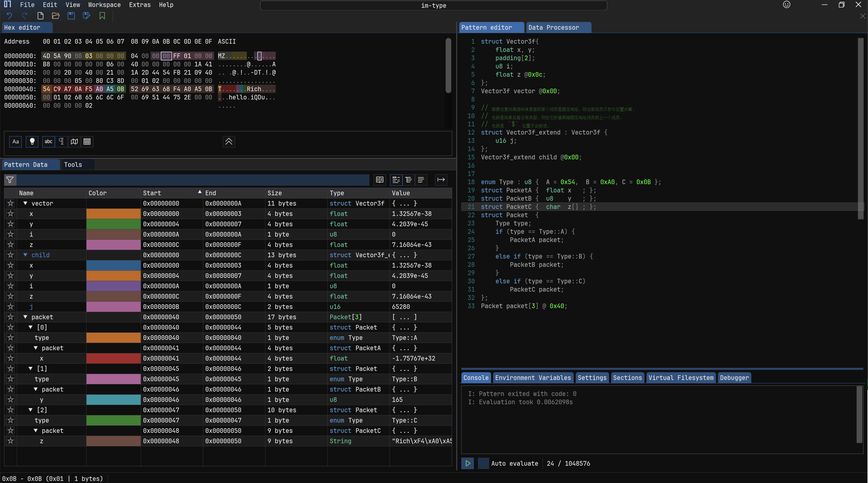Click the undo arrow in toolbar
Viewport: 868px width, 483px height.
(x=10, y=16)
